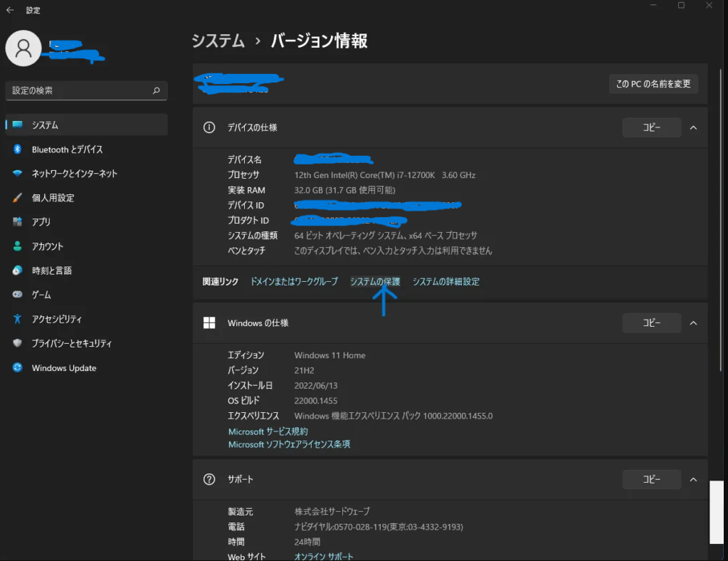Select the support hours value 24時間
The width and height of the screenshot is (728, 561).
(x=307, y=542)
